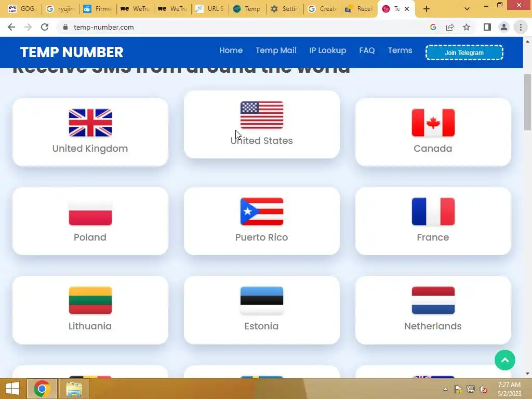Switch to the Settings tab
This screenshot has width=532, height=399.
tap(285, 9)
